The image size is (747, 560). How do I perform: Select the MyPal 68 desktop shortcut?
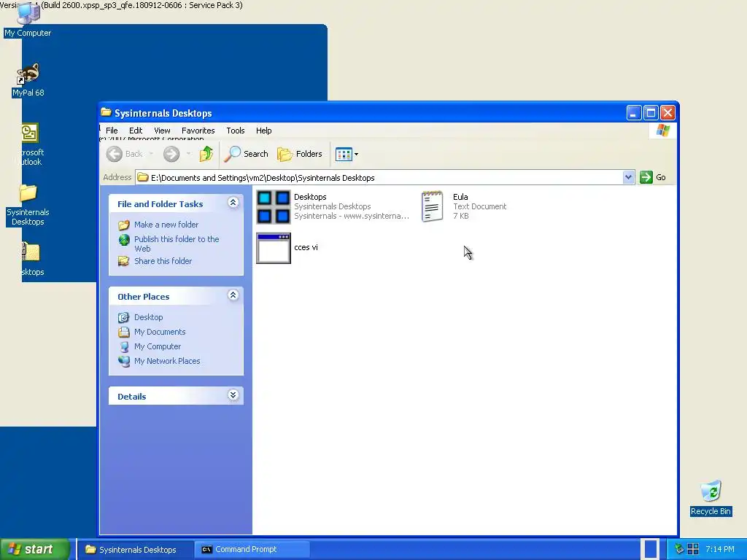click(28, 80)
